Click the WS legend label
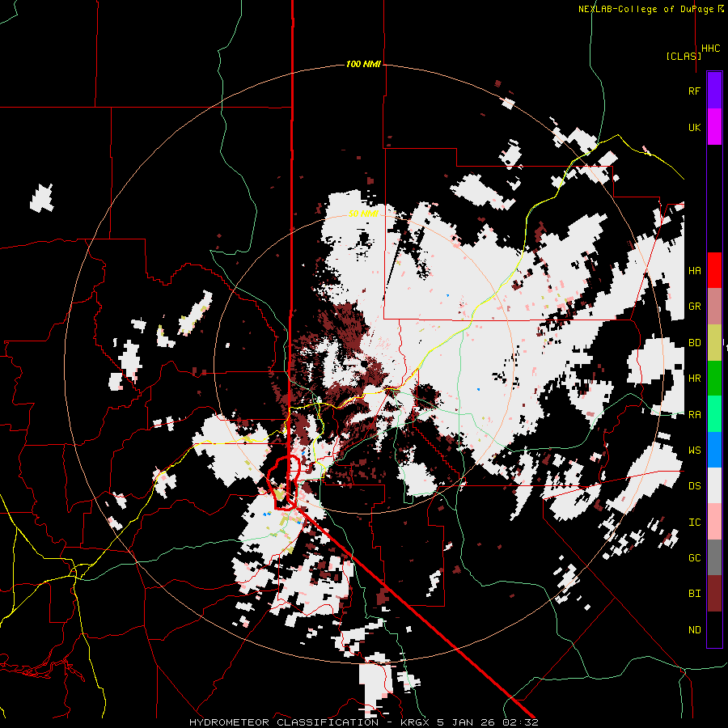Viewport: 728px width, 728px height. click(x=694, y=451)
